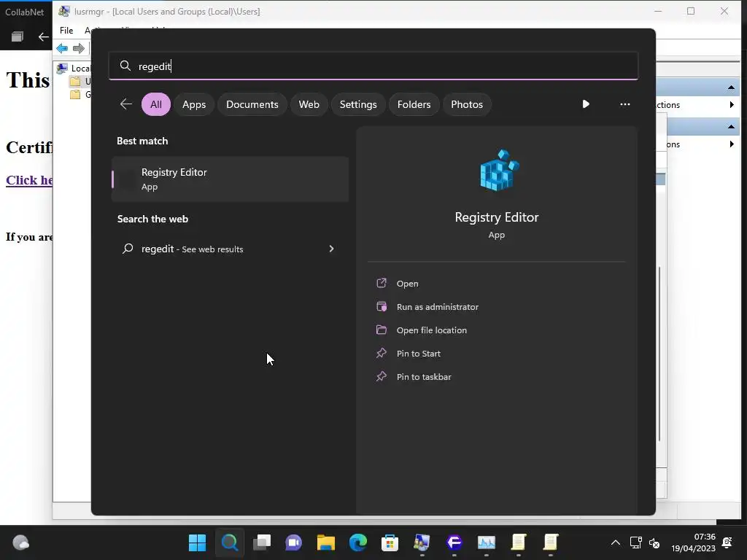Open Microsoft Store from taskbar

[390, 542]
